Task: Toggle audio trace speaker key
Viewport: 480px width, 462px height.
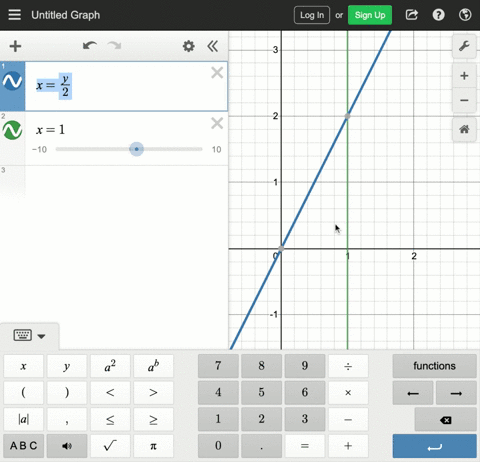Action: pos(67,446)
